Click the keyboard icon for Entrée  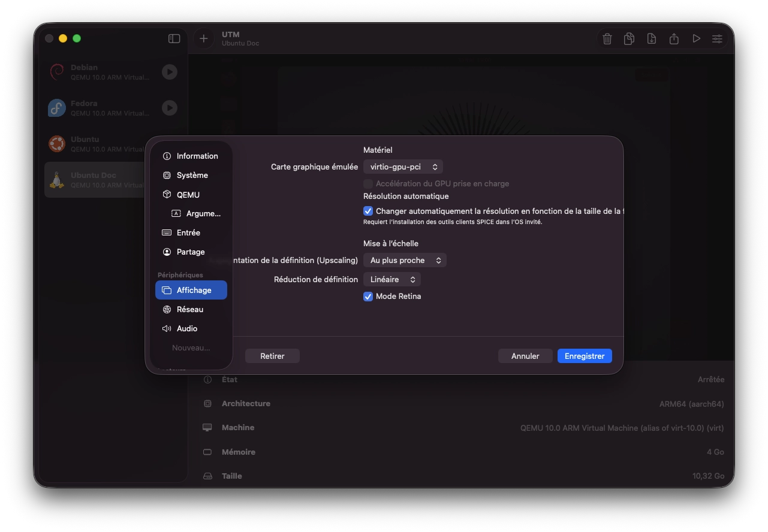pyautogui.click(x=167, y=233)
